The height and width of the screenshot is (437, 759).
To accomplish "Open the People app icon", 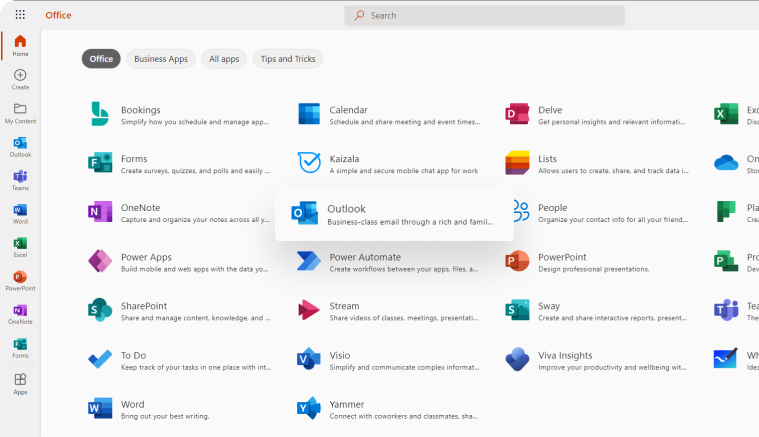I will click(520, 211).
